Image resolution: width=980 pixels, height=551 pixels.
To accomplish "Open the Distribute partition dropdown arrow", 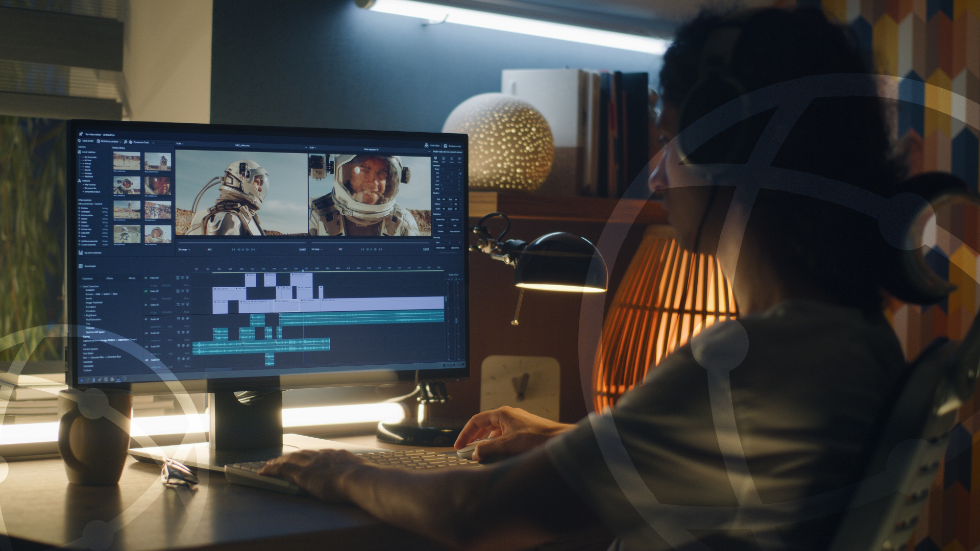I will pyautogui.click(x=120, y=142).
